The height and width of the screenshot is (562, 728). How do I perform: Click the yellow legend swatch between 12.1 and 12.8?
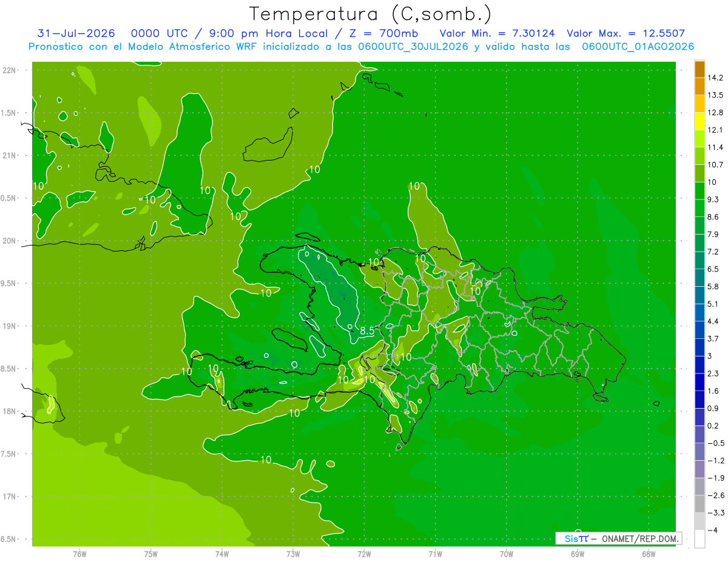pyautogui.click(x=699, y=121)
